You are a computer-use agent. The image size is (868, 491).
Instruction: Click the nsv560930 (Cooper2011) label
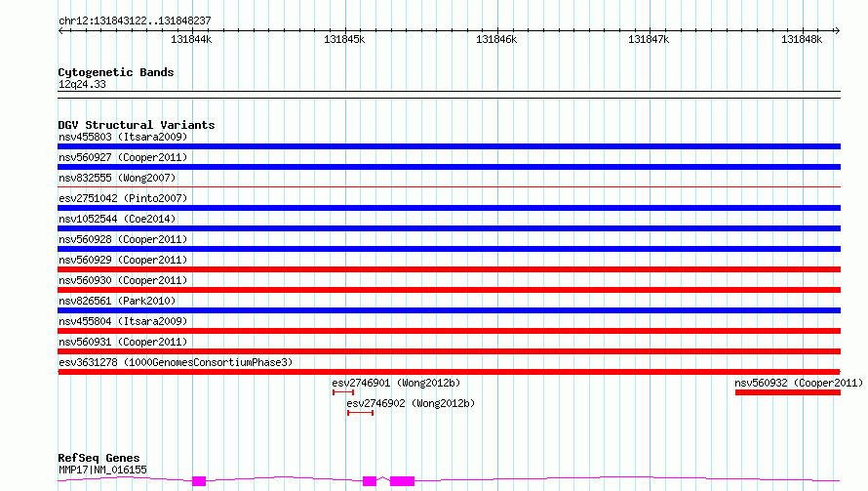click(123, 280)
